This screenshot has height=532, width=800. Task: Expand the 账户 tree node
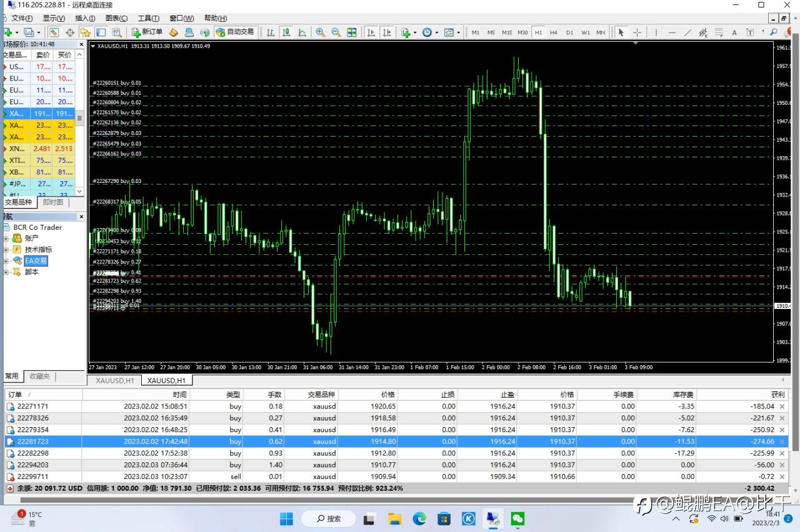pos(7,239)
